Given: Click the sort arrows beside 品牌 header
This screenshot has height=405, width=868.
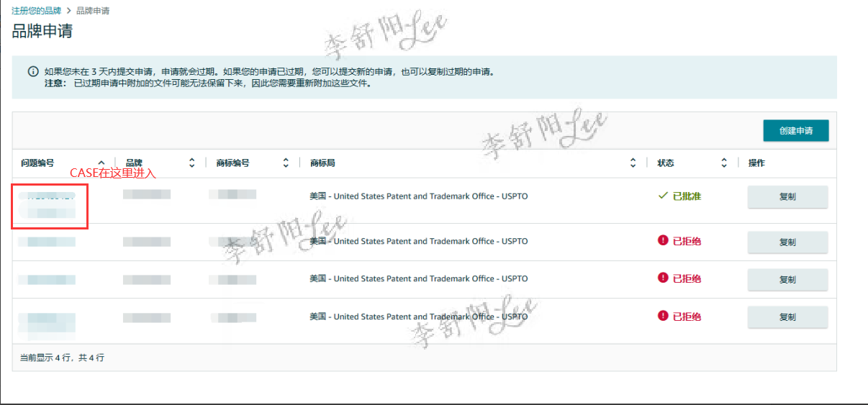Looking at the screenshot, I should (191, 163).
